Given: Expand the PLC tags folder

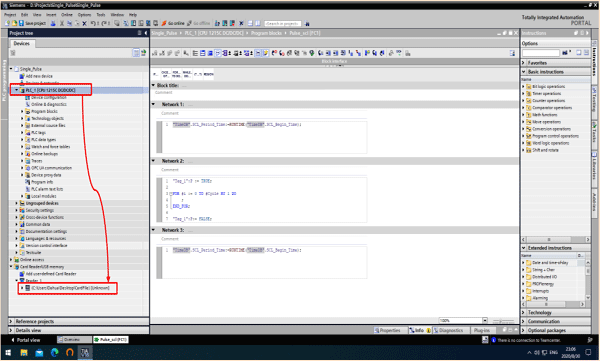Looking at the screenshot, I should pos(22,132).
